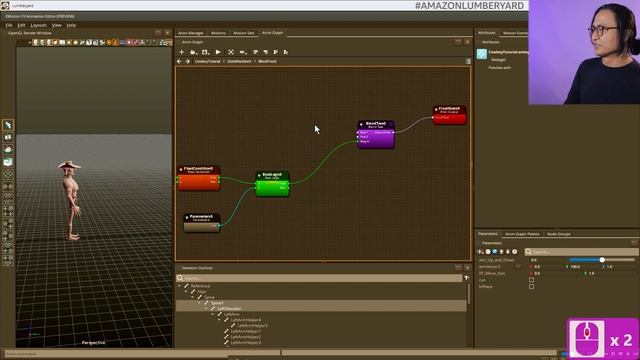Image resolution: width=640 pixels, height=360 pixels.
Task: Collapse the LeftArmHelper4 tree node
Action: click(x=219, y=320)
